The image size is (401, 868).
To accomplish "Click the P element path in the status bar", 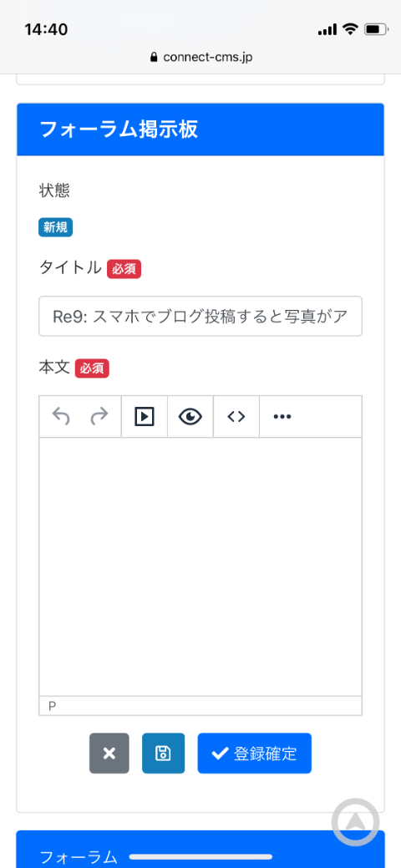I will click(53, 706).
